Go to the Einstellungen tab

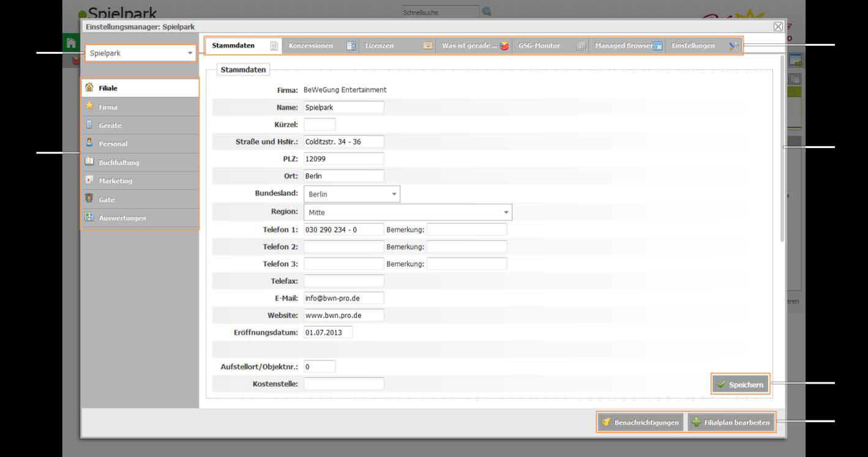(703, 46)
